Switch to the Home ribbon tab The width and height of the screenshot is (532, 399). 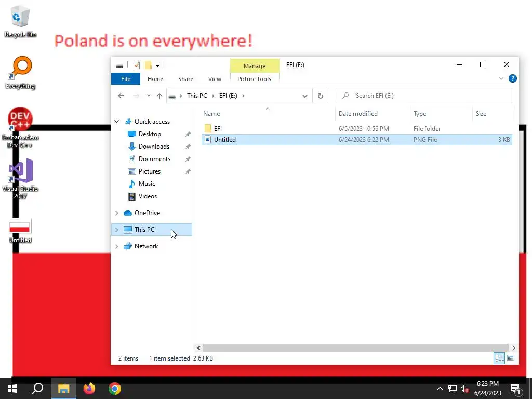coord(155,79)
